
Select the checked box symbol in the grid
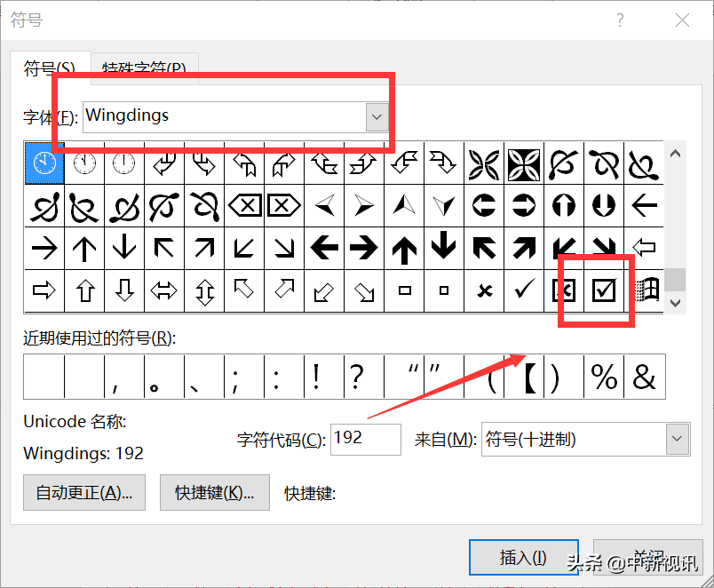[604, 290]
